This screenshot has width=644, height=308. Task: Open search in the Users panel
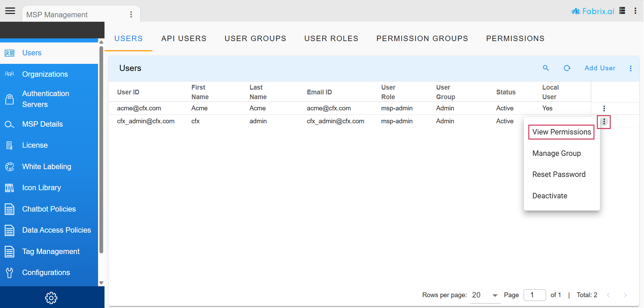tap(546, 68)
